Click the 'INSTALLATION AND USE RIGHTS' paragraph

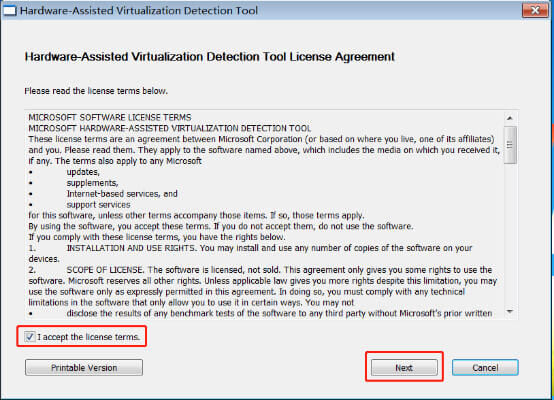point(250,253)
